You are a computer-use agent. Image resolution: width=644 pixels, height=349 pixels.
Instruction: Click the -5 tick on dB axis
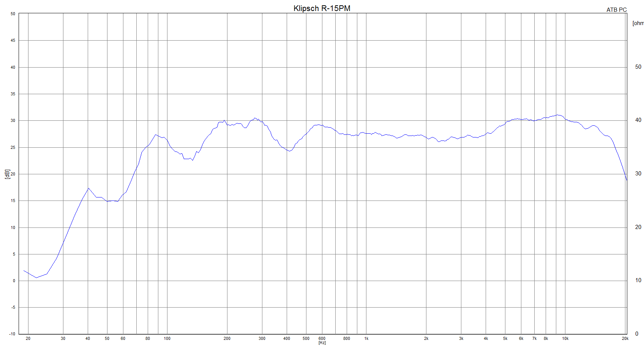pyautogui.click(x=13, y=308)
